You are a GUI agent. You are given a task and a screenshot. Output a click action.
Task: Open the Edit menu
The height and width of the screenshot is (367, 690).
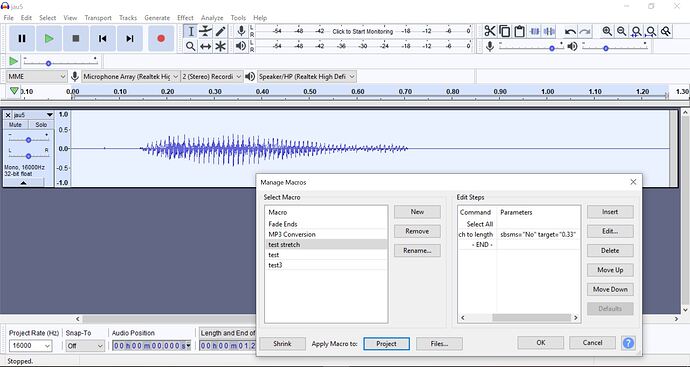26,18
